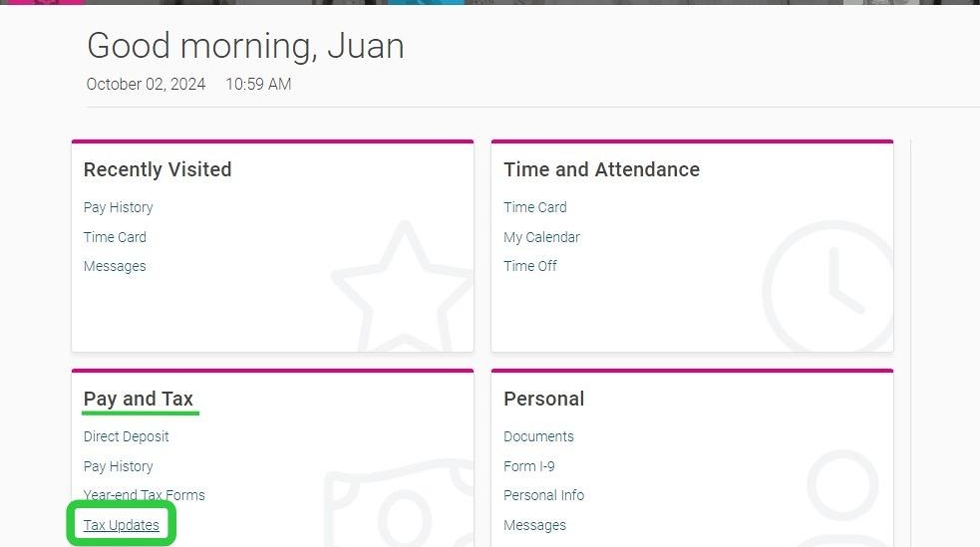Click the Time and Attendance card heading

601,169
